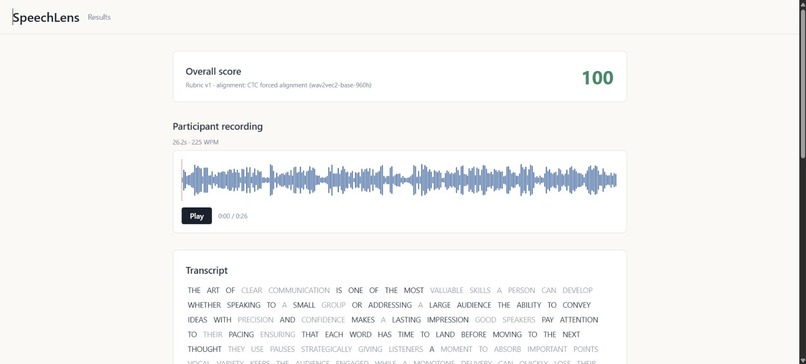Select the word LAND in transcript
The width and height of the screenshot is (806, 364).
point(445,335)
